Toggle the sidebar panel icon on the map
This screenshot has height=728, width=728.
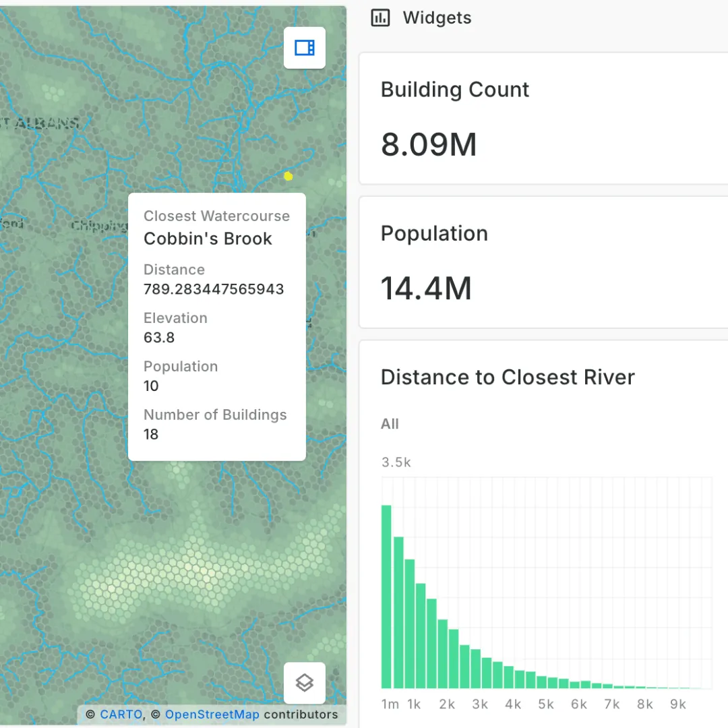pos(305,48)
